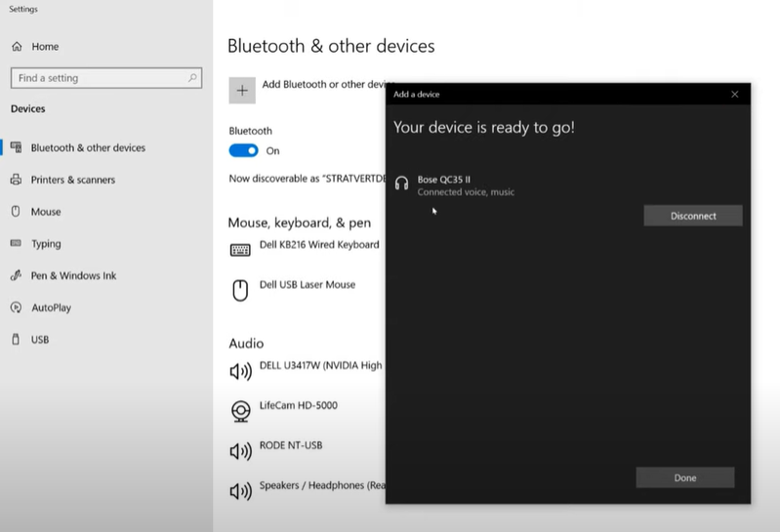
Task: Close the Add a device dialog
Action: [x=734, y=95]
